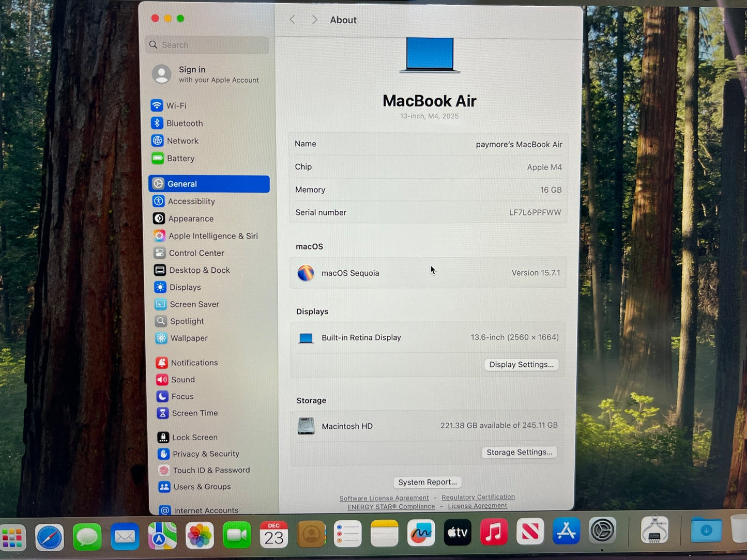
Task: Select Bluetooth in the sidebar
Action: coord(184,123)
